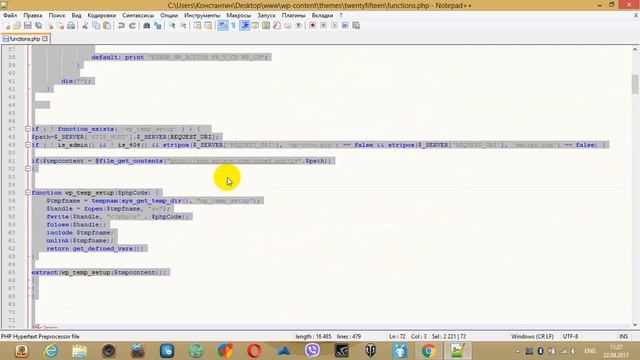This screenshot has width=640, height=360.
Task: Open the Replace toolbar icon
Action: coord(158,26)
